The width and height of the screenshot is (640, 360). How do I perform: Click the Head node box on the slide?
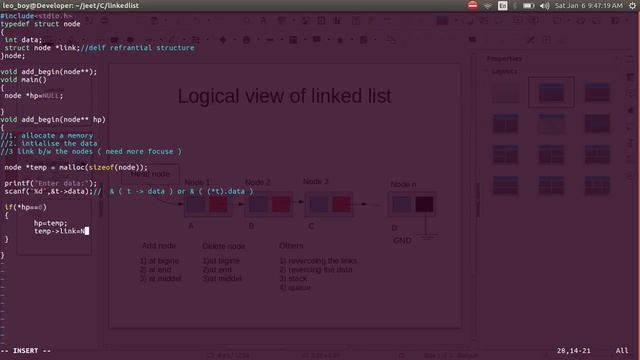(150, 174)
